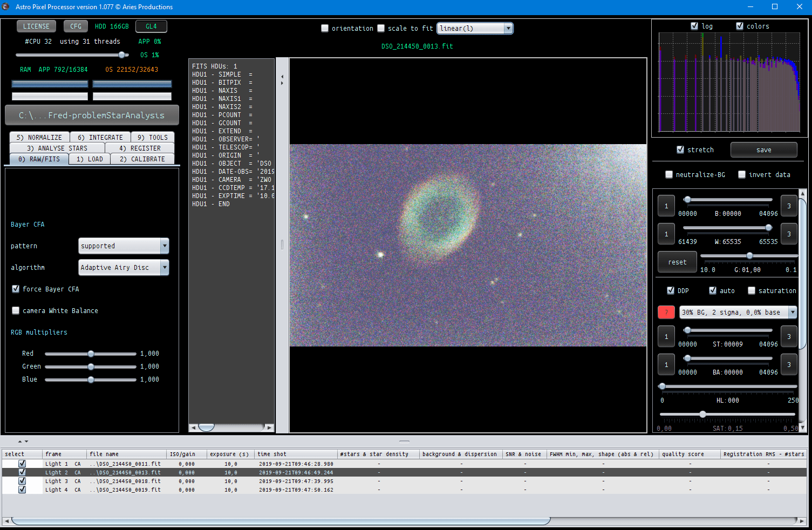
Task: Click the GL4 button
Action: tap(151, 26)
